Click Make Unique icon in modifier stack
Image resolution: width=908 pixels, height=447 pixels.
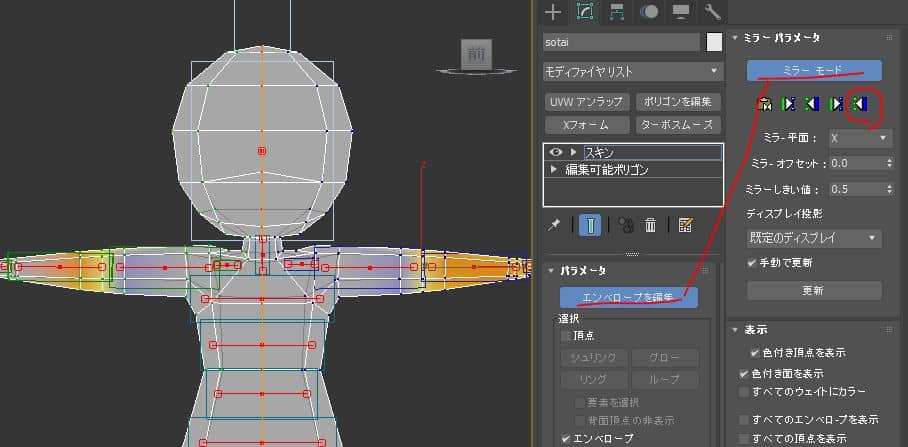coord(626,225)
